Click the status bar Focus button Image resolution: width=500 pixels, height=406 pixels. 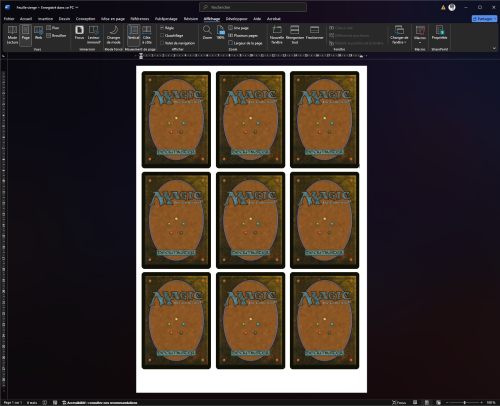coord(399,403)
